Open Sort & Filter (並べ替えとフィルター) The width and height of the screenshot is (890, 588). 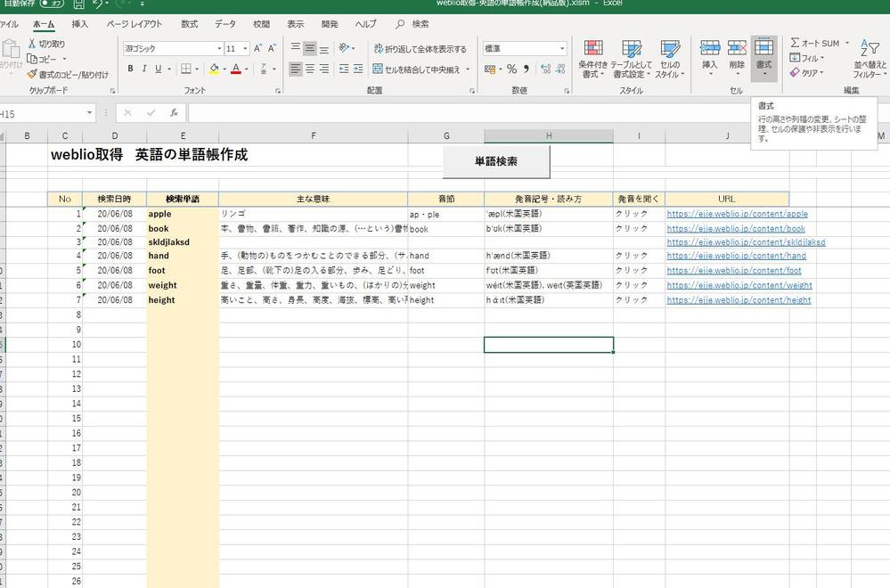(x=870, y=59)
